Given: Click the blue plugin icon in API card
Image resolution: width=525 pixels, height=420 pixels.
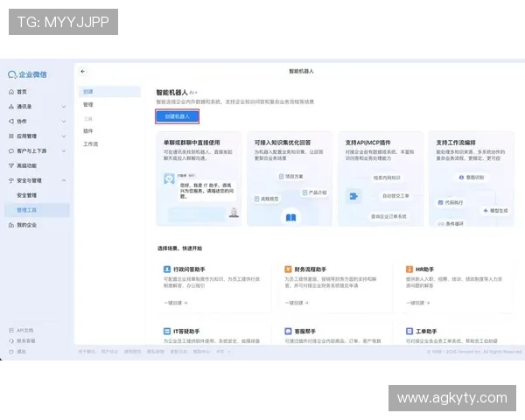Looking at the screenshot, I should [x=353, y=196].
